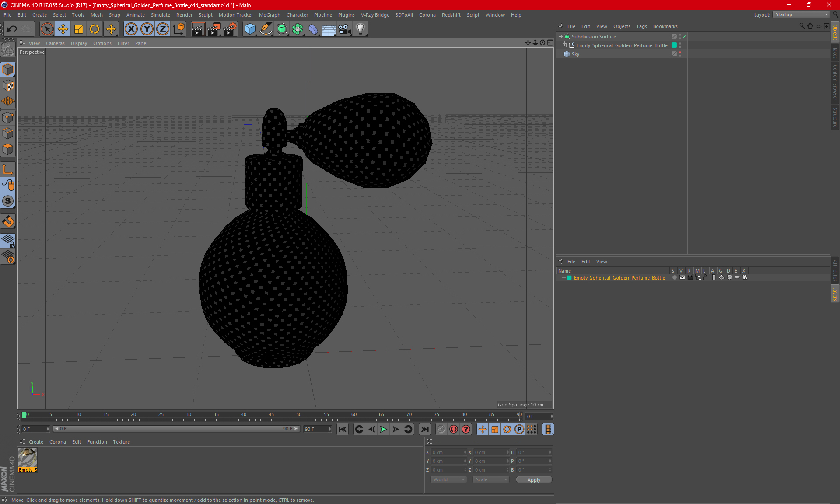The height and width of the screenshot is (504, 840).
Task: Toggle Z axis lock
Action: [x=163, y=29]
